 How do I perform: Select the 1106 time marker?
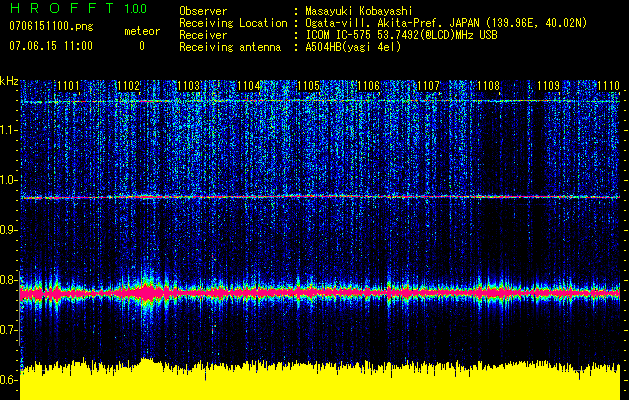tap(368, 87)
